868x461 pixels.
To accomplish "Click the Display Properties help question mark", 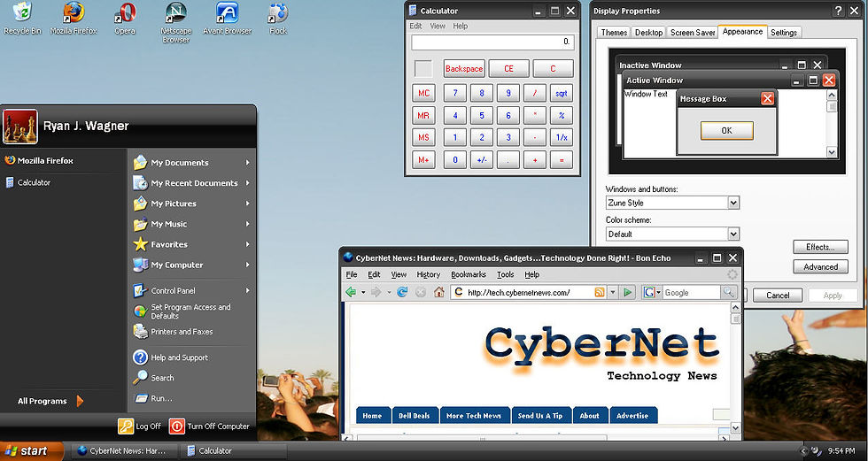I will point(839,11).
